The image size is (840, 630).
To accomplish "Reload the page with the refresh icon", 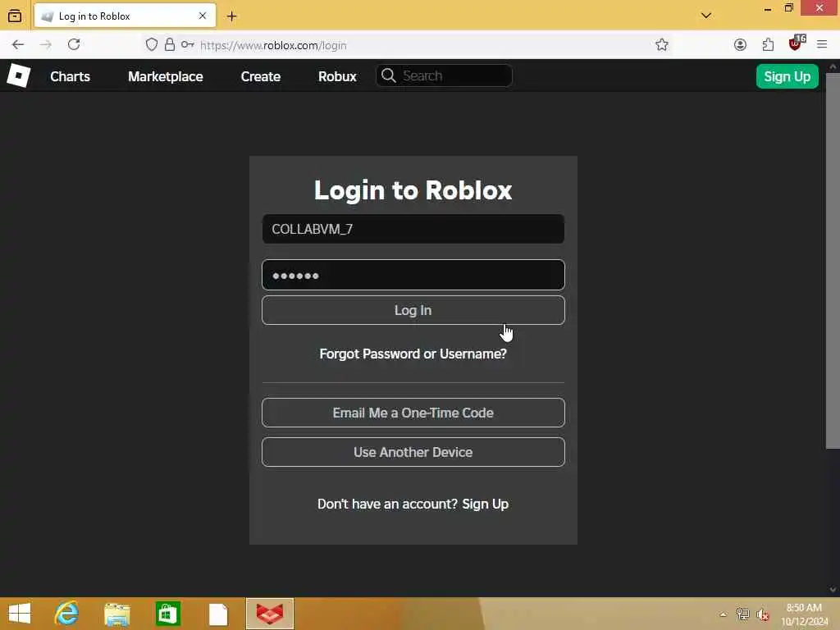I will [x=74, y=44].
